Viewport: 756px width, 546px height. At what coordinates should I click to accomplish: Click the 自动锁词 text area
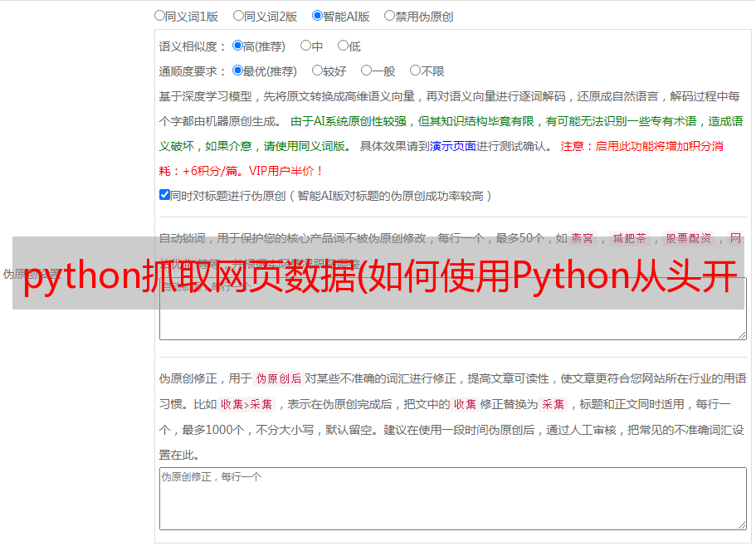pos(453,309)
